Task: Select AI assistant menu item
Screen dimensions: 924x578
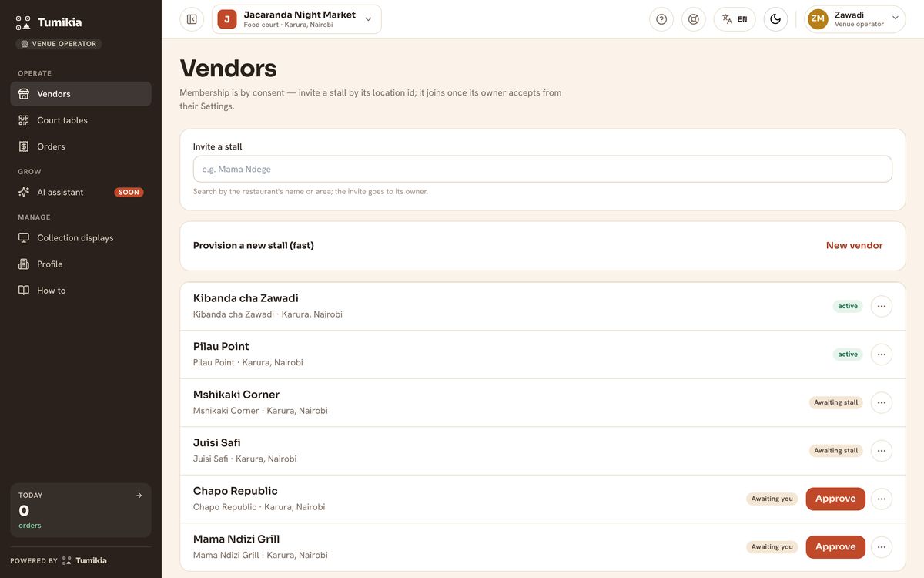Action: pos(81,192)
